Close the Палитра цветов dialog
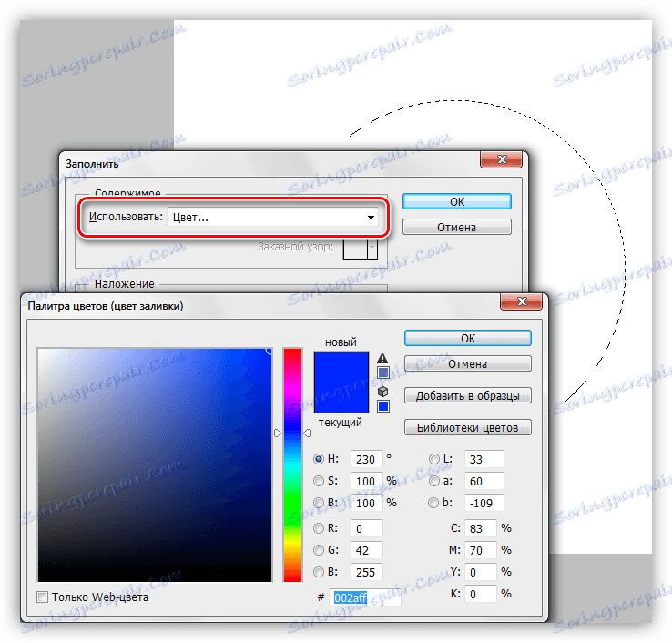The width and height of the screenshot is (672, 643). (x=521, y=301)
